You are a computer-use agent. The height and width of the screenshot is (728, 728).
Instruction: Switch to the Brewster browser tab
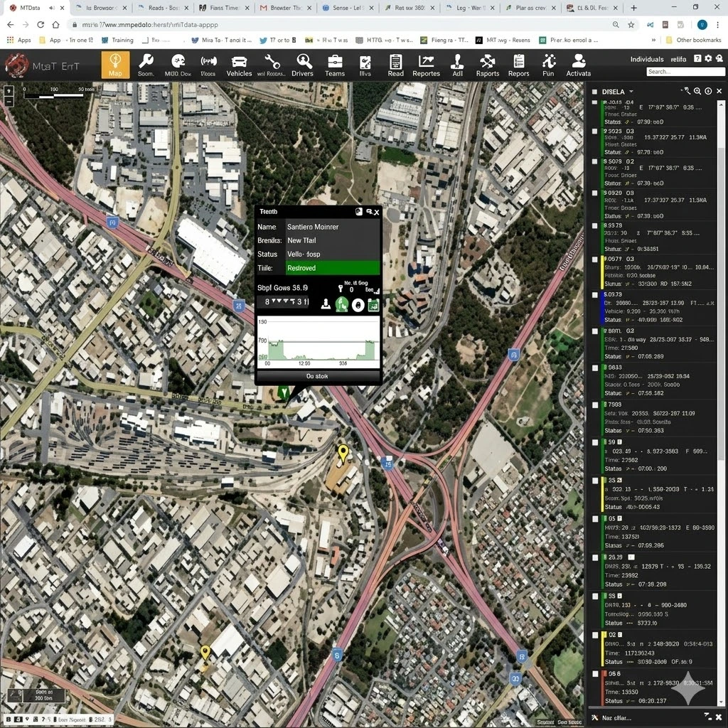[286, 8]
